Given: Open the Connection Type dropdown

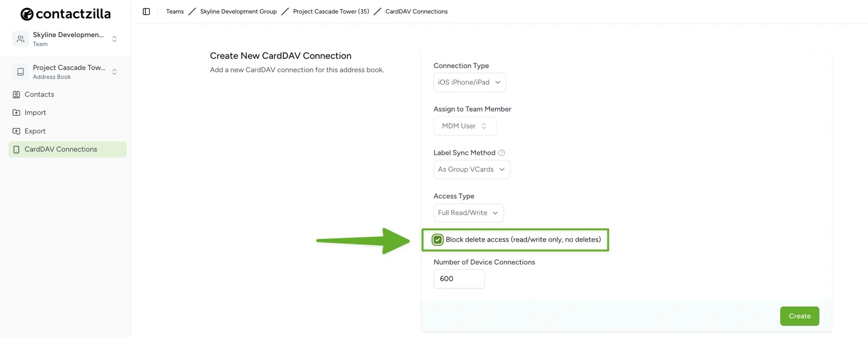Looking at the screenshot, I should [x=469, y=82].
